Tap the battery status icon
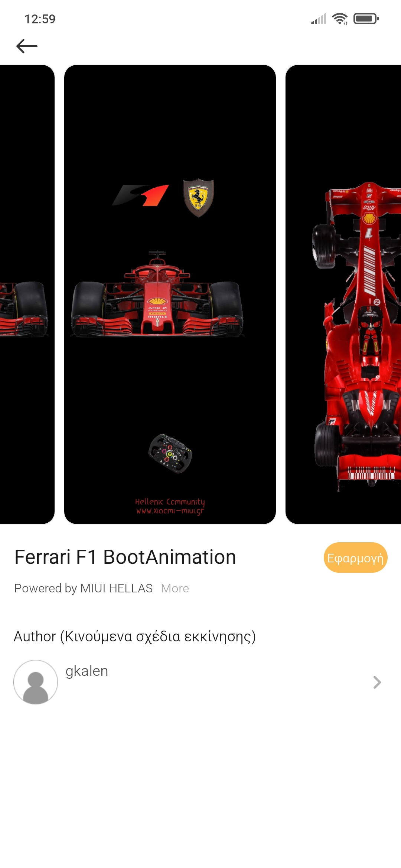Screen dimensions: 401x868 (x=366, y=19)
